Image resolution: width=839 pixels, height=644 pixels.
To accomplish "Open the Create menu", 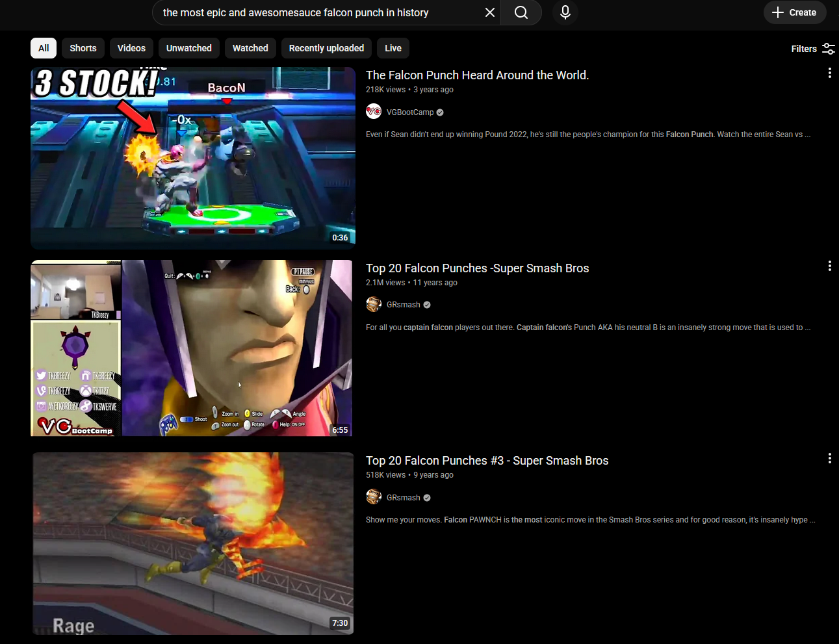I will (x=795, y=12).
